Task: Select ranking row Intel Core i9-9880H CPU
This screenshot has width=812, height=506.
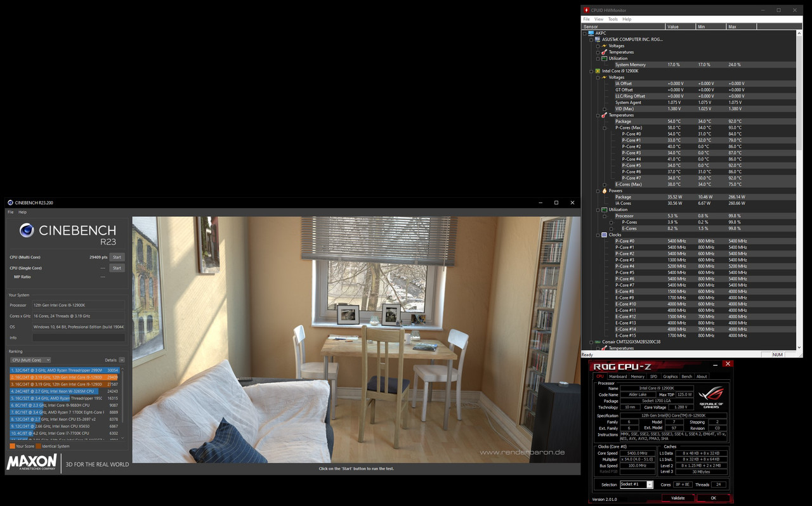Action: coord(64,405)
